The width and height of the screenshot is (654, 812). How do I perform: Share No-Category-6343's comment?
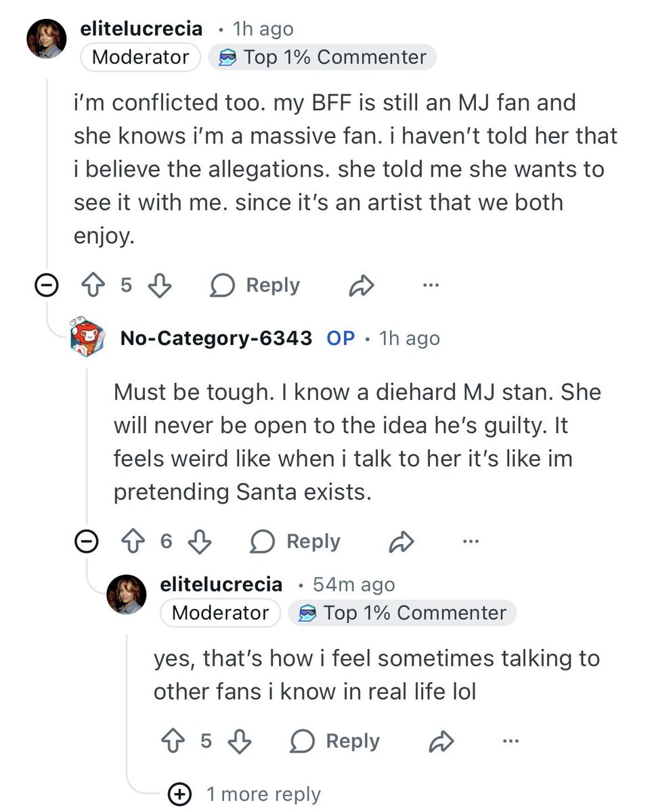[401, 541]
